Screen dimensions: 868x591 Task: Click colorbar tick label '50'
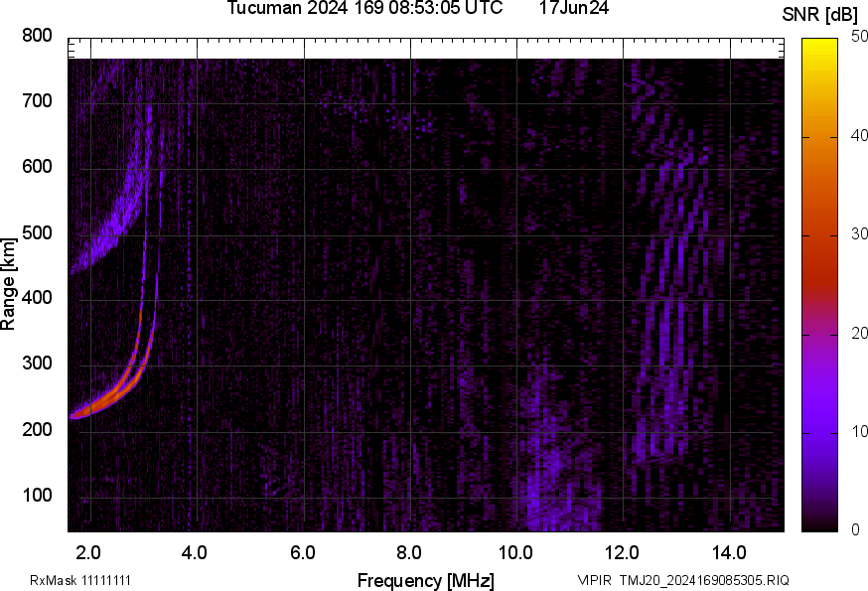click(859, 37)
